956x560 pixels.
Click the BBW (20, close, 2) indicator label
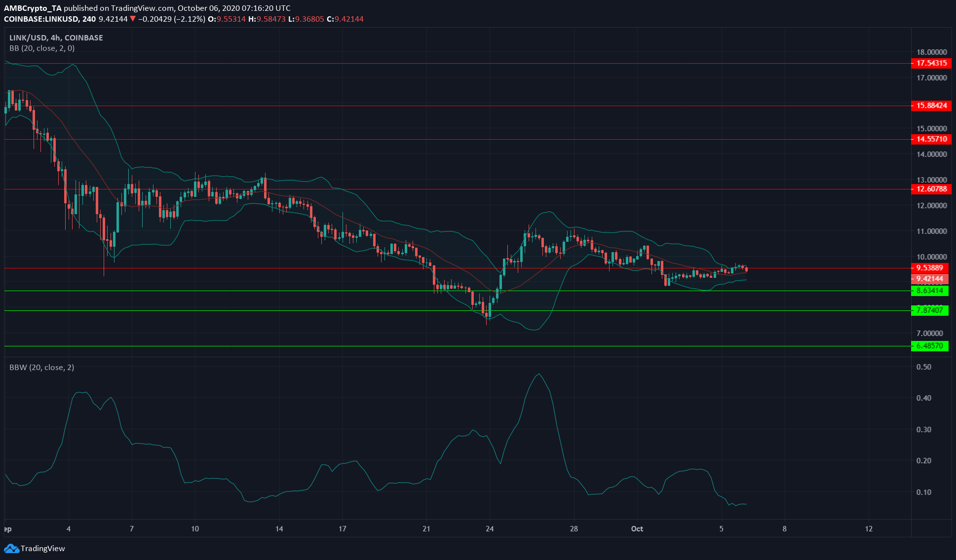[42, 367]
